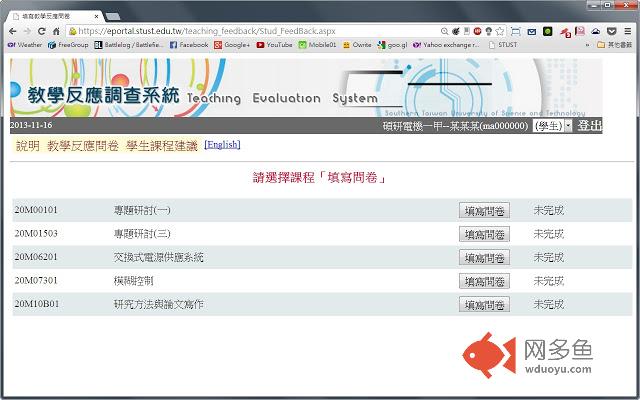Bookmark this page with the star icon
640x400 pixels.
coord(500,31)
